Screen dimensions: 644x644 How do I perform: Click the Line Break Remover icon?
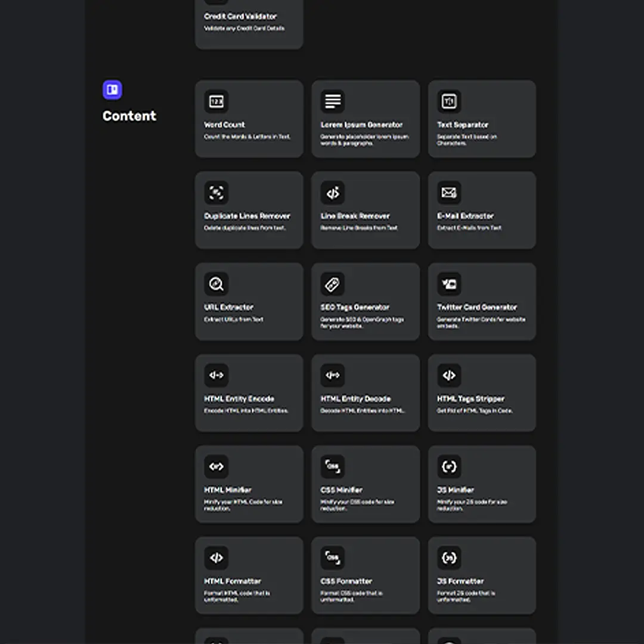[x=333, y=193]
